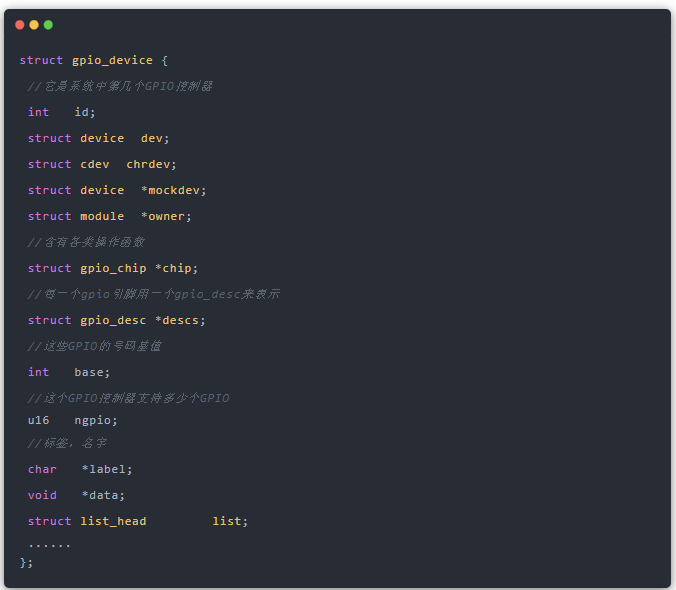Click the 'module' type name

(x=102, y=216)
